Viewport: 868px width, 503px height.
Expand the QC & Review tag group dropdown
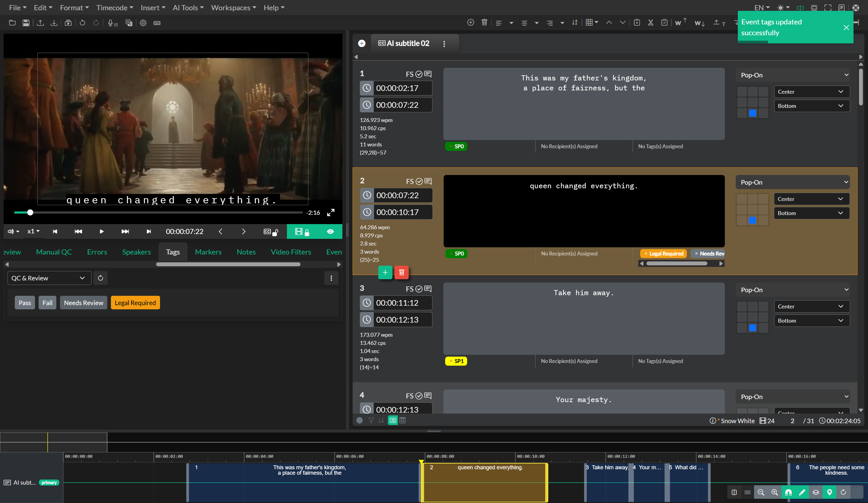click(49, 278)
